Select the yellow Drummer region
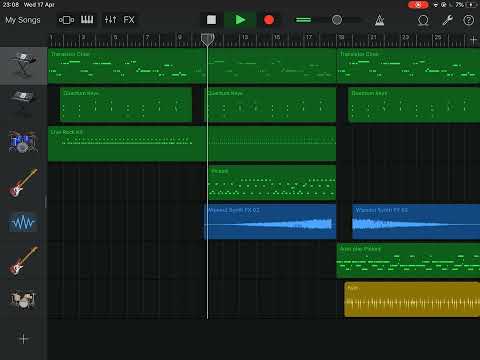The width and height of the screenshot is (480, 360). click(412, 299)
